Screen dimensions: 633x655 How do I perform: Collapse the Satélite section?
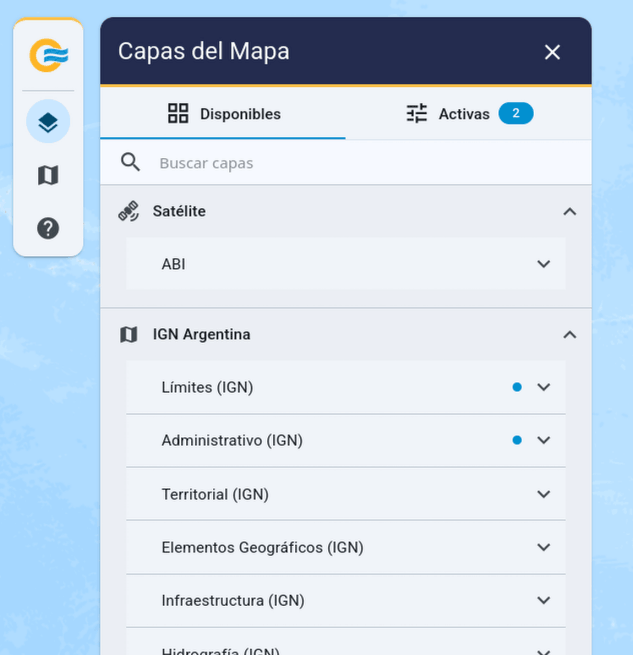[569, 211]
